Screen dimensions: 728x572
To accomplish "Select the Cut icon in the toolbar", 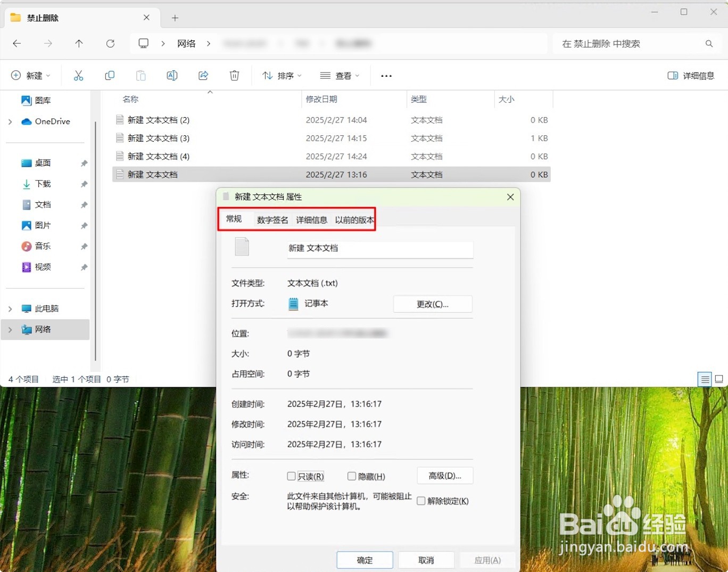I will pos(79,75).
